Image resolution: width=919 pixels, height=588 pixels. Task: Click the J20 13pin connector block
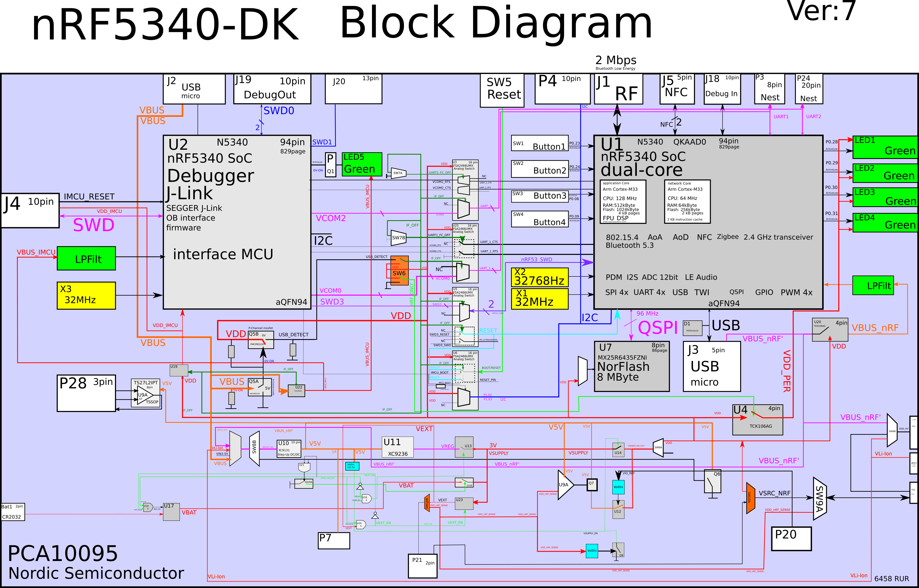(x=353, y=89)
